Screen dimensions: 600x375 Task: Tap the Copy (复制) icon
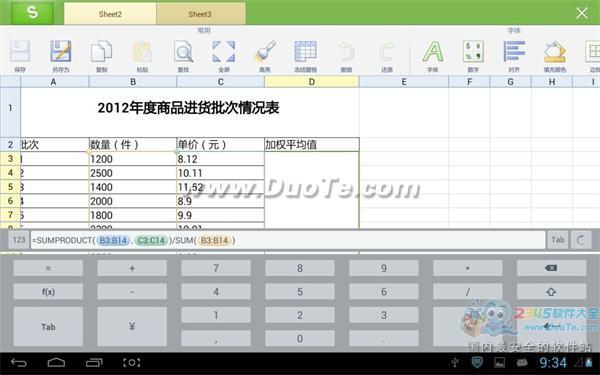(101, 55)
